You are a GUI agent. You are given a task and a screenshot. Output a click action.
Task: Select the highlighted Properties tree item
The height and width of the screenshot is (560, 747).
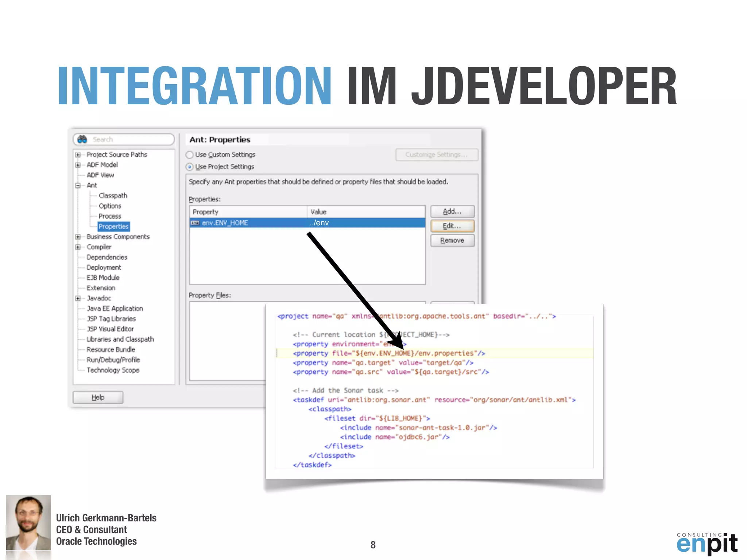point(113,226)
